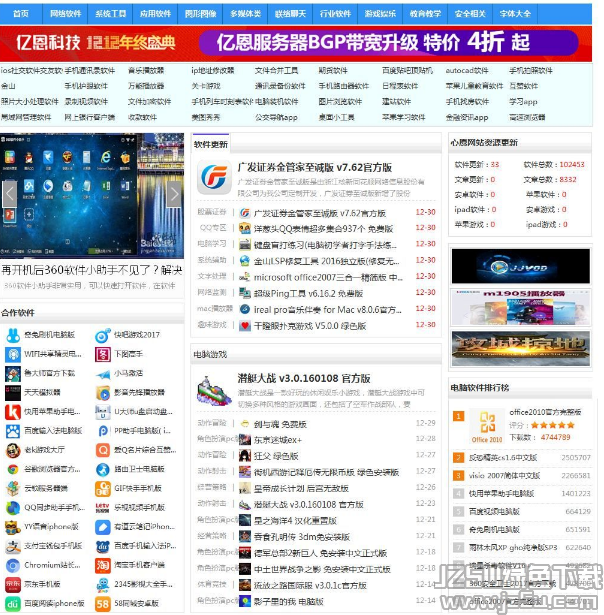
Task: Click the blue Chromium icon
Action: pos(13,566)
